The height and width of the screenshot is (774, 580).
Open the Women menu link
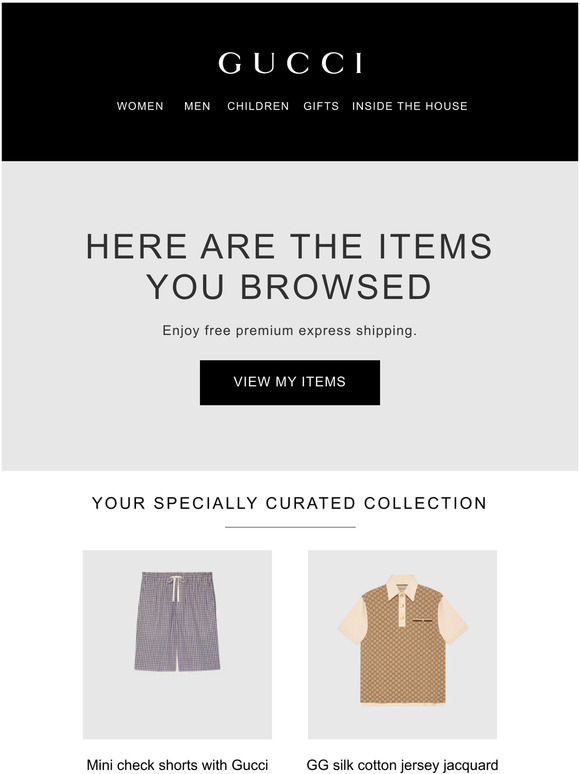point(140,106)
